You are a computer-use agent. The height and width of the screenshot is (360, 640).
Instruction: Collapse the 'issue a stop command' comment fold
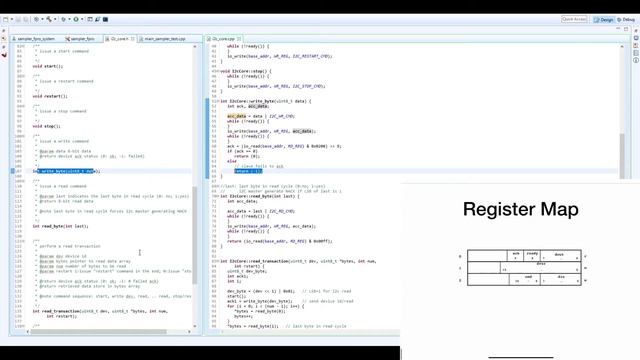pos(24,106)
